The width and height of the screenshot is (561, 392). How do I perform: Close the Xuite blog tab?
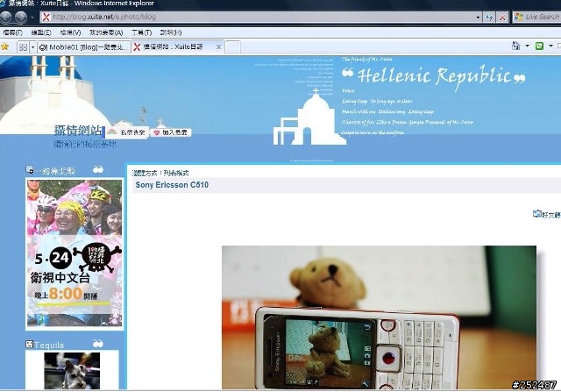click(x=218, y=46)
